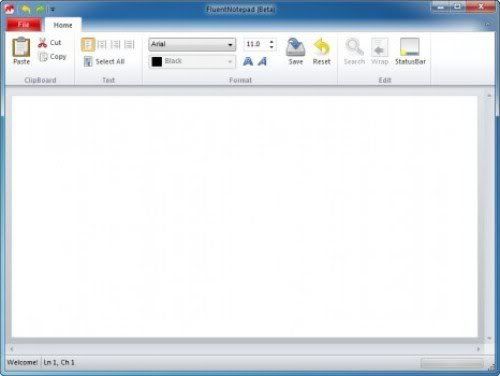
Task: Switch to the Home ribbon tab
Action: pyautogui.click(x=63, y=25)
